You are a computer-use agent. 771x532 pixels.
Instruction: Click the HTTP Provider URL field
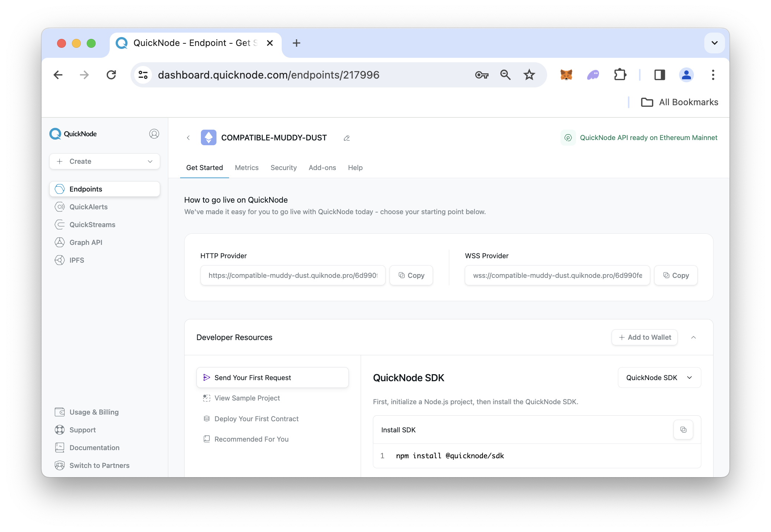pyautogui.click(x=293, y=275)
